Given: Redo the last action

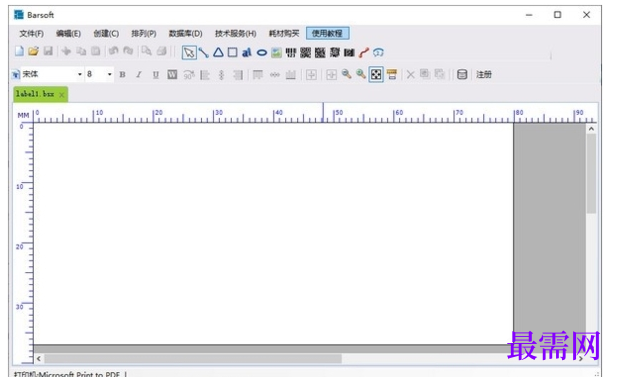Looking at the screenshot, I should 128,51.
